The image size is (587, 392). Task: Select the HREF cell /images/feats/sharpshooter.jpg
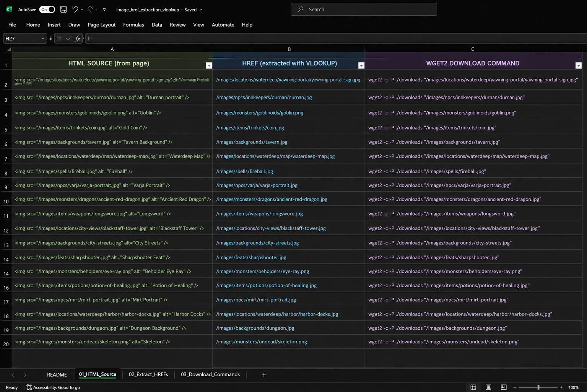pos(289,257)
